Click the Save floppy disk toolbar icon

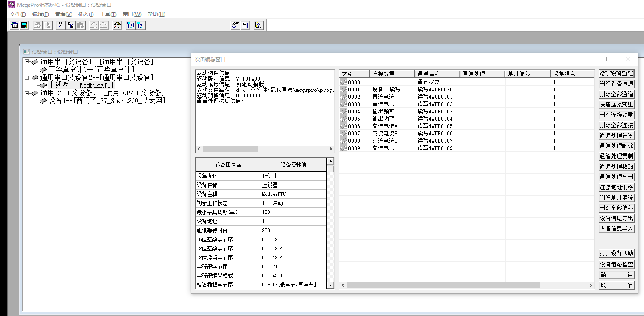coord(24,25)
